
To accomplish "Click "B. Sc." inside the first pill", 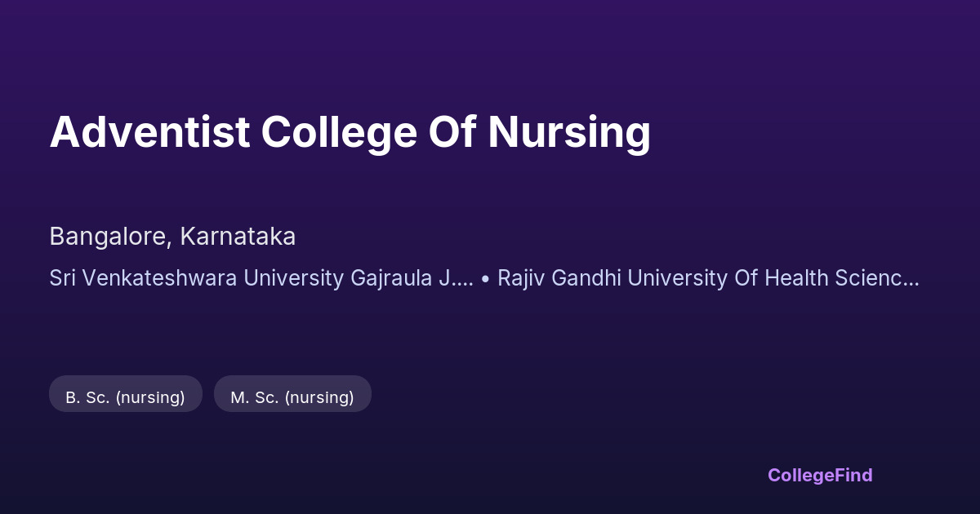I will point(87,397).
